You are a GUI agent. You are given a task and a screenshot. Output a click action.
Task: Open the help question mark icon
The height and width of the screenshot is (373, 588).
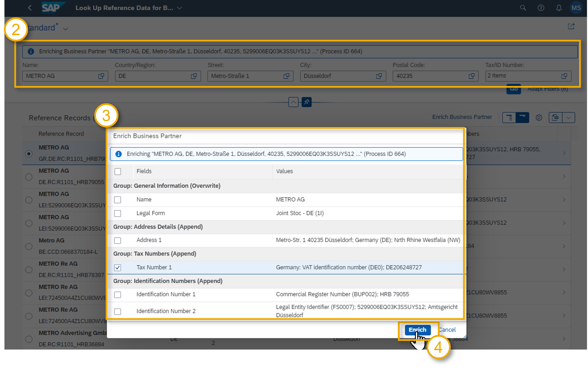tap(541, 8)
